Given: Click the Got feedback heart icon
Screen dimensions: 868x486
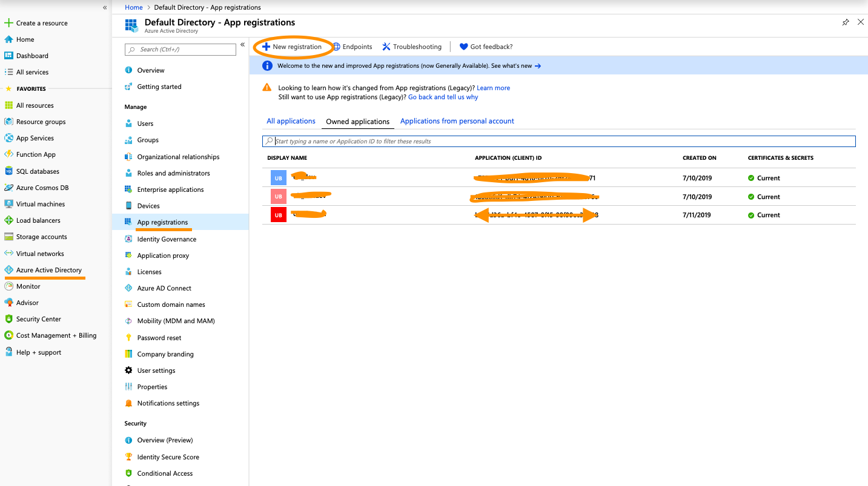Looking at the screenshot, I should pos(463,47).
